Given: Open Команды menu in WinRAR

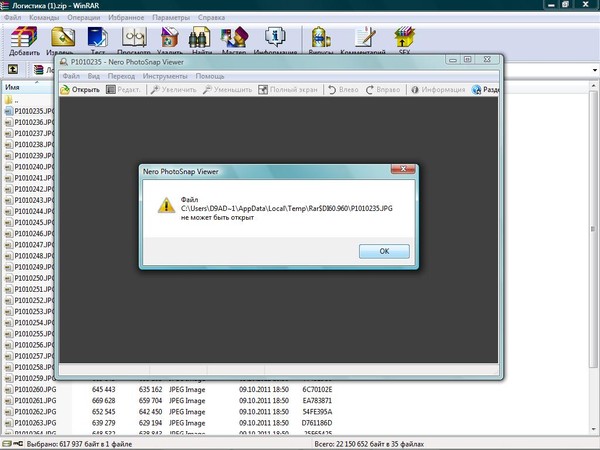Looking at the screenshot, I should tap(44, 18).
